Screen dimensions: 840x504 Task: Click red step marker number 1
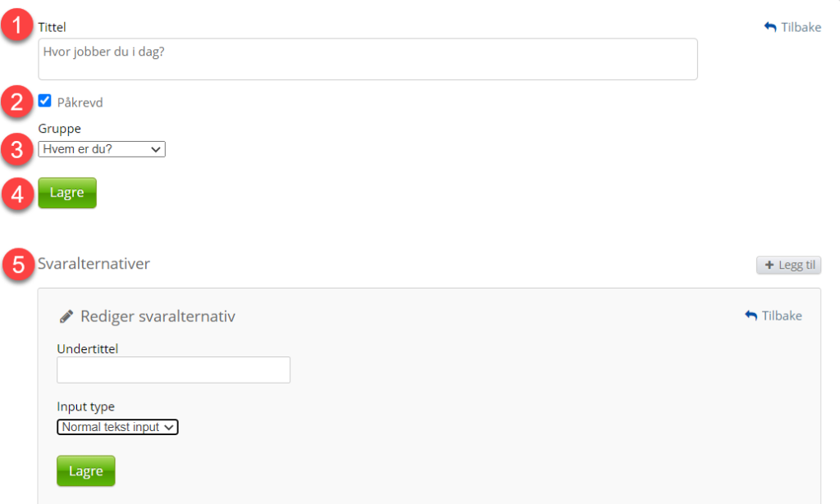pyautogui.click(x=16, y=26)
